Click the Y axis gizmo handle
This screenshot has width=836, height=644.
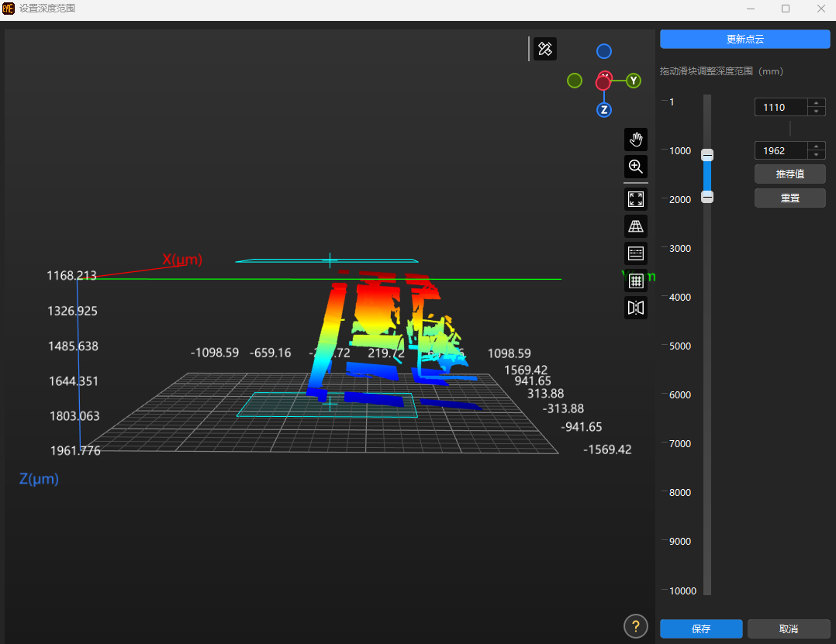(634, 81)
